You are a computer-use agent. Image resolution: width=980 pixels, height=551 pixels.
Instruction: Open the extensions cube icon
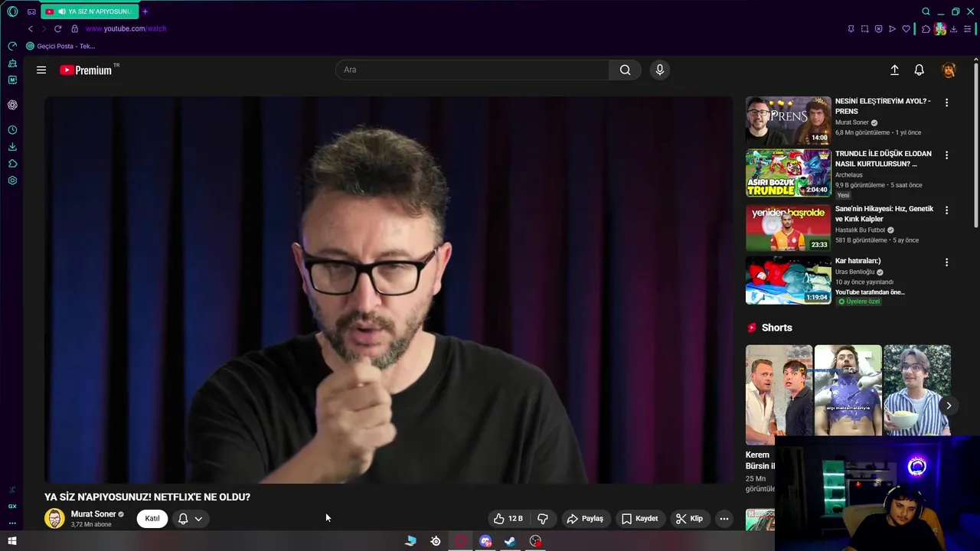point(926,29)
